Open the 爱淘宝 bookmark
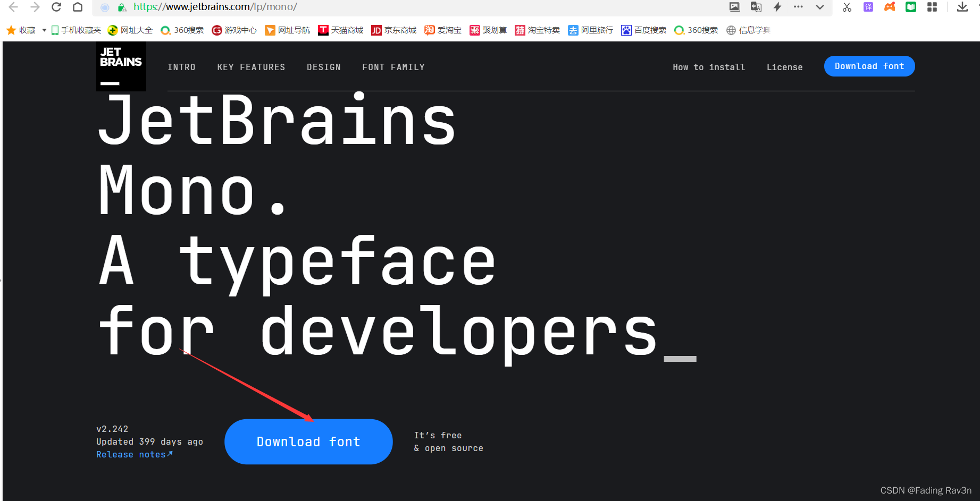This screenshot has height=501, width=980. pos(443,30)
